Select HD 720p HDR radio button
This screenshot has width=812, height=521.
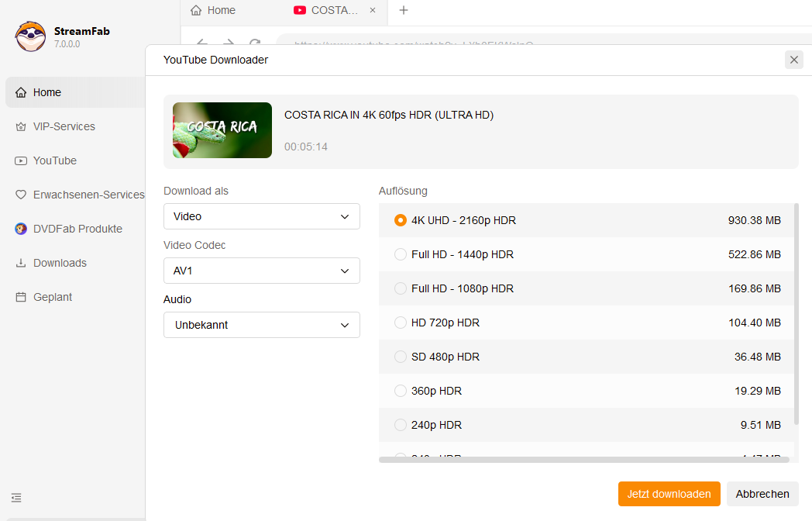(401, 323)
